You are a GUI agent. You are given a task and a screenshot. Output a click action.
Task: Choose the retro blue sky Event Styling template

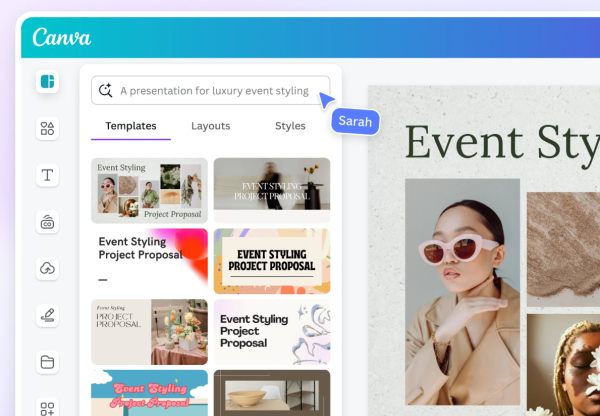point(149,393)
